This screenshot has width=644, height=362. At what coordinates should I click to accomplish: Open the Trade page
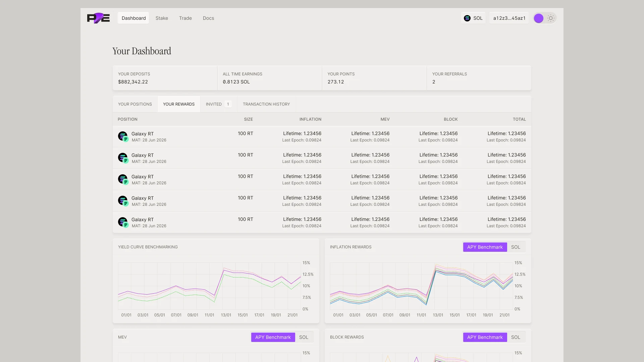pos(185,18)
